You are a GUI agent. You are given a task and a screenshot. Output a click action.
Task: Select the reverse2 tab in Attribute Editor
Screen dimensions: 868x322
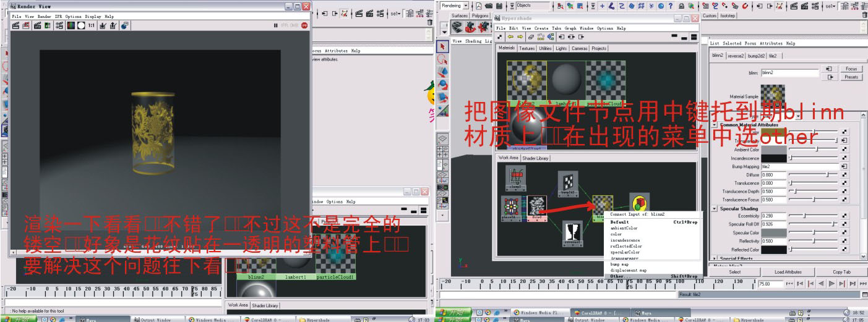pyautogui.click(x=736, y=56)
